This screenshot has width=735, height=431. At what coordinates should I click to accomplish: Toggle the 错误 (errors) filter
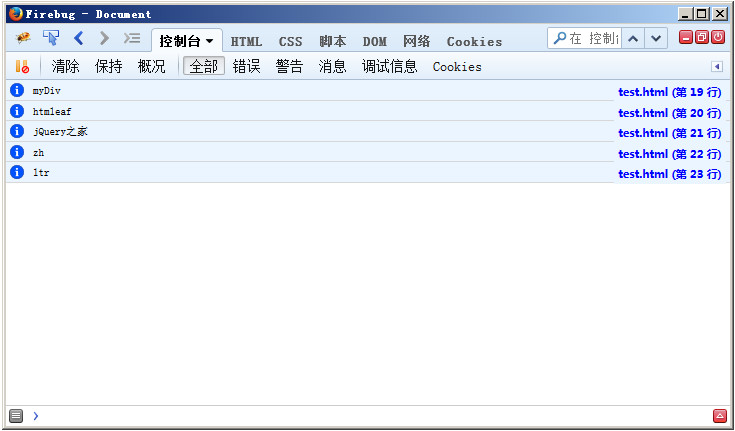click(247, 67)
